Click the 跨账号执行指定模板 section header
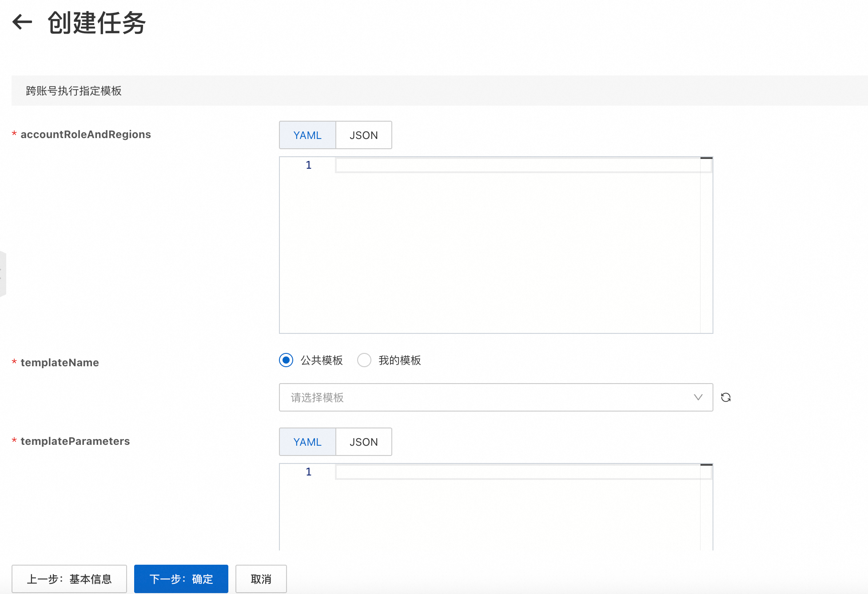This screenshot has height=594, width=868. 74,91
